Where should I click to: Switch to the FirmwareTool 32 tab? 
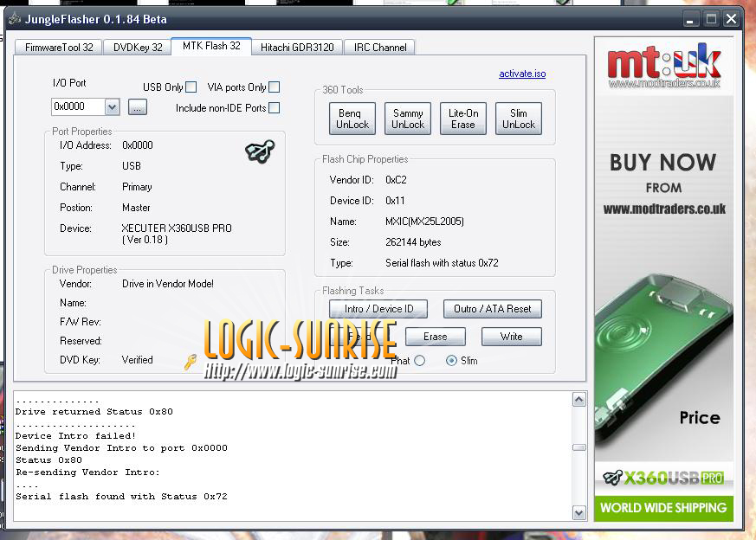point(59,48)
